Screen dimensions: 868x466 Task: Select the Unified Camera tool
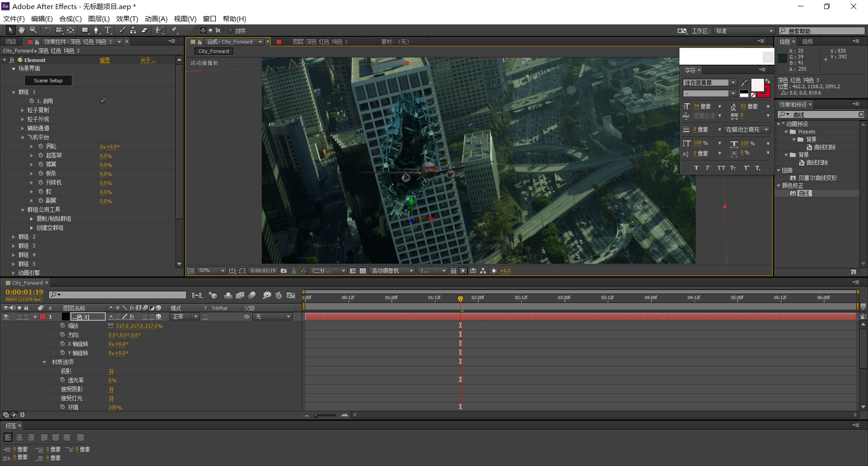[59, 30]
